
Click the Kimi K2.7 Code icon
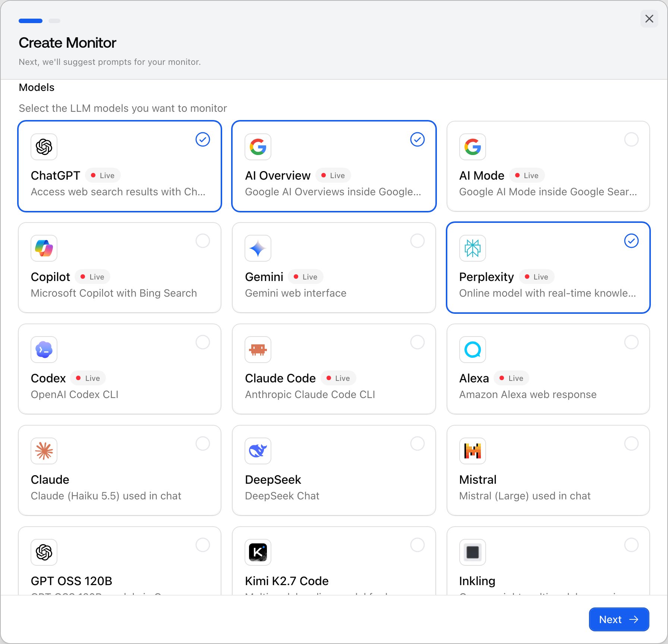pyautogui.click(x=258, y=552)
